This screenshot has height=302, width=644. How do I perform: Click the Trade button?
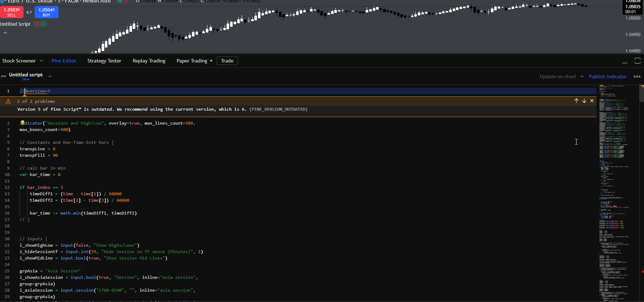227,61
